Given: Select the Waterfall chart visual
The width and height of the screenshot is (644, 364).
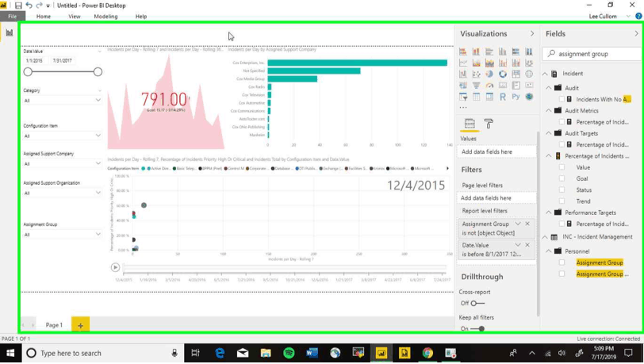Looking at the screenshot, I should point(463,74).
